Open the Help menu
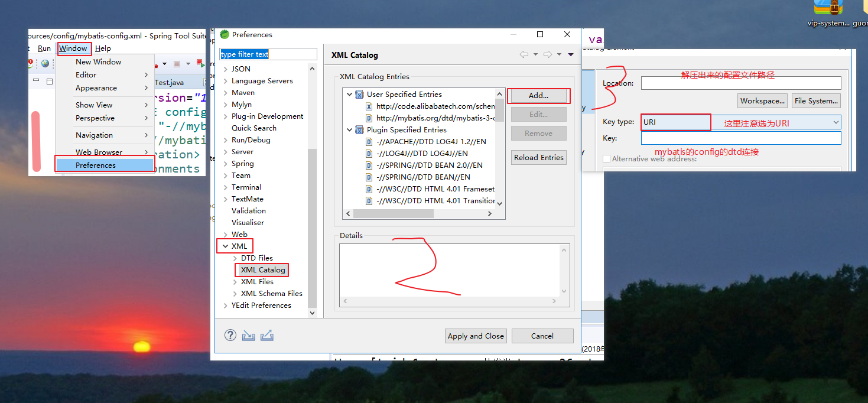The width and height of the screenshot is (868, 403). [103, 48]
